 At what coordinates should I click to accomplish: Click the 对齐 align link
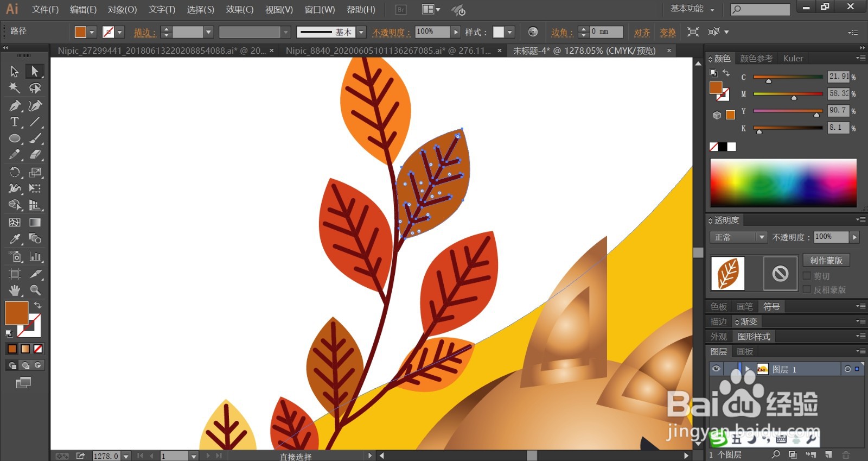642,32
